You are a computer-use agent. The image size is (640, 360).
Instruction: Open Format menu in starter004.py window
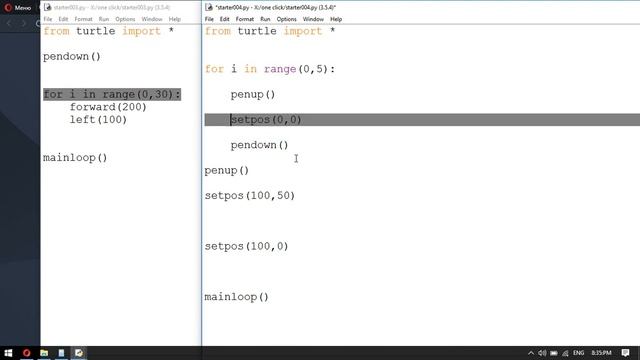(x=245, y=19)
